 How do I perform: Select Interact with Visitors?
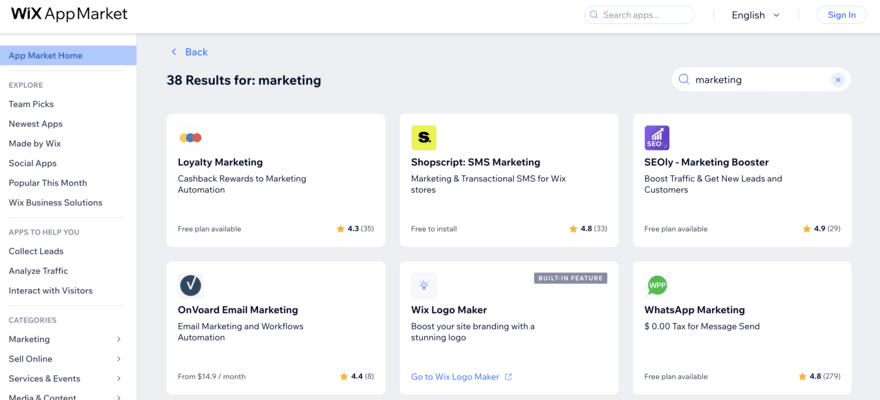point(51,291)
